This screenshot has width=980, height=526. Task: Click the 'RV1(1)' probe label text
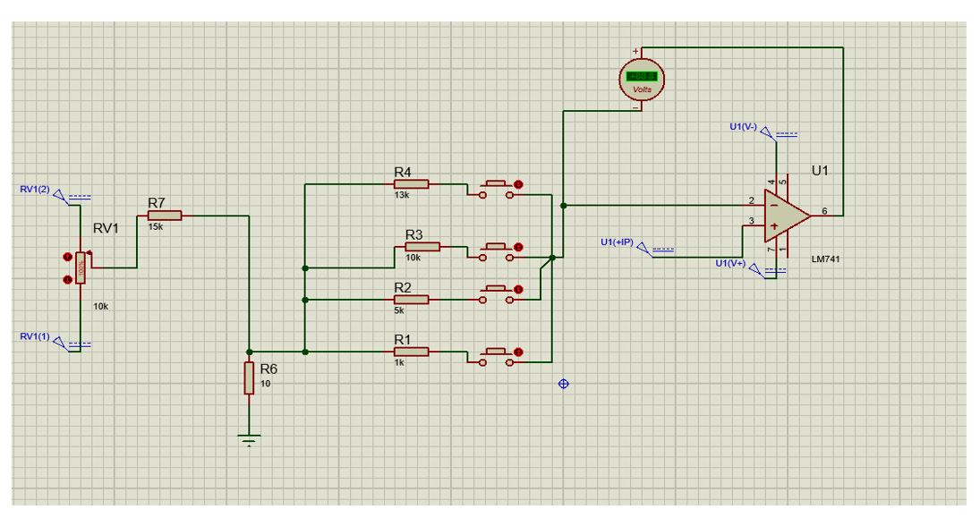35,336
